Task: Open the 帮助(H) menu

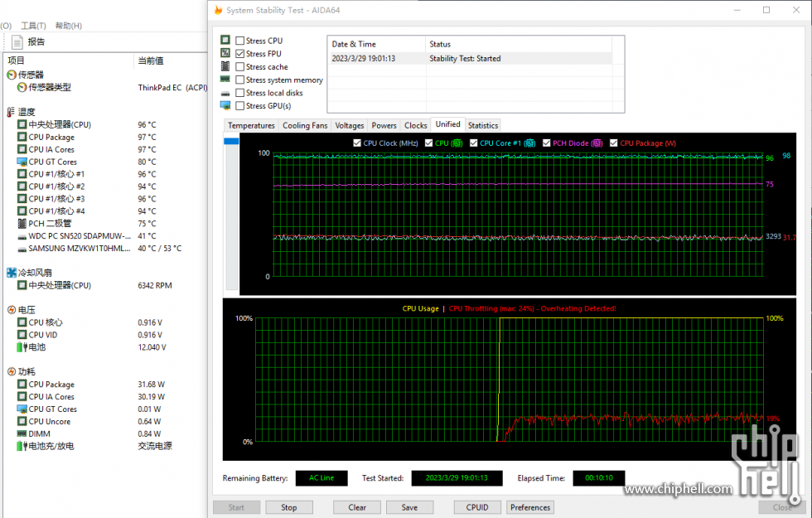Action: [68, 26]
